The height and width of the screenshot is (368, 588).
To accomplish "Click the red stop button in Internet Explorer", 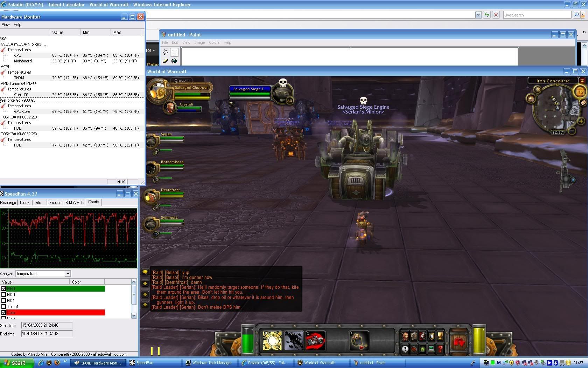I will [496, 15].
